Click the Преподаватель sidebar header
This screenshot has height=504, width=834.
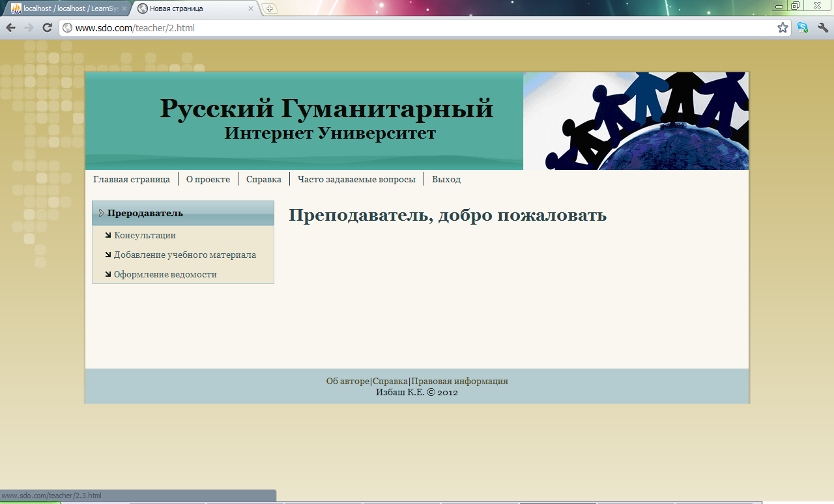pos(183,213)
